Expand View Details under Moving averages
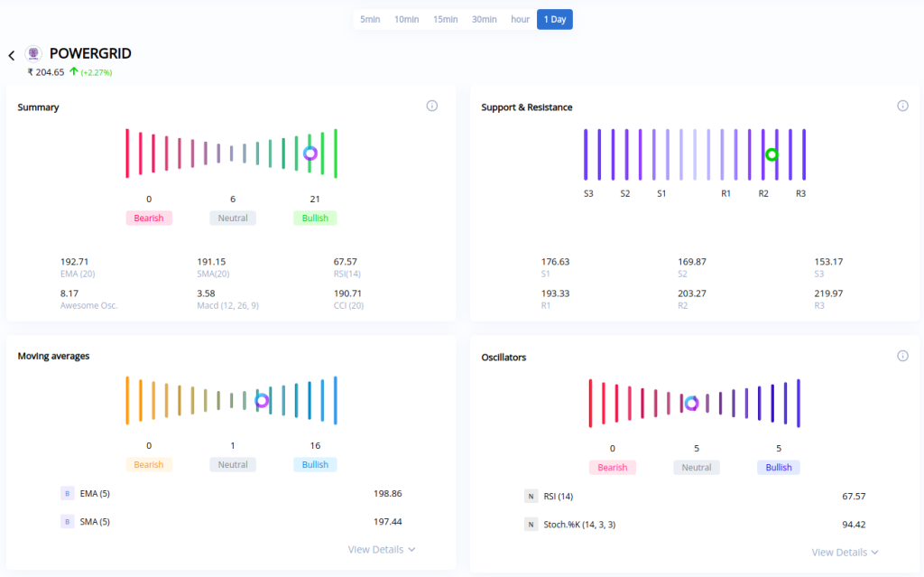This screenshot has width=924, height=577. (x=381, y=549)
